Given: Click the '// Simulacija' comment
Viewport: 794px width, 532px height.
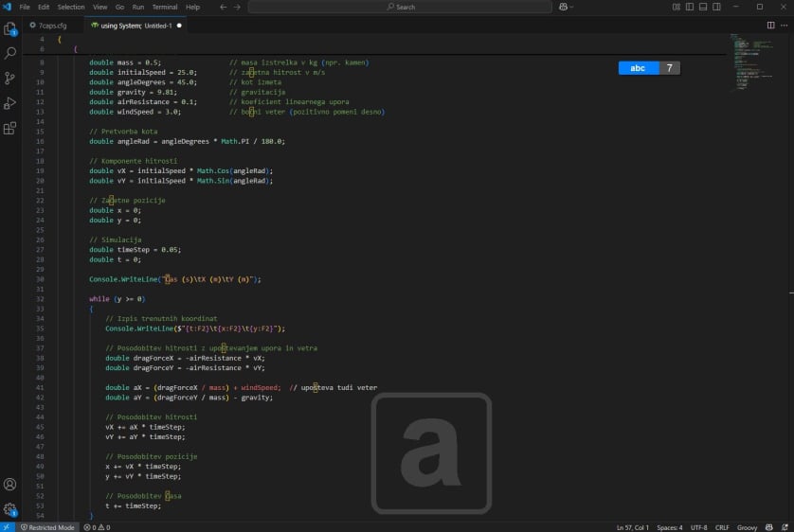Looking at the screenshot, I should (x=115, y=239).
